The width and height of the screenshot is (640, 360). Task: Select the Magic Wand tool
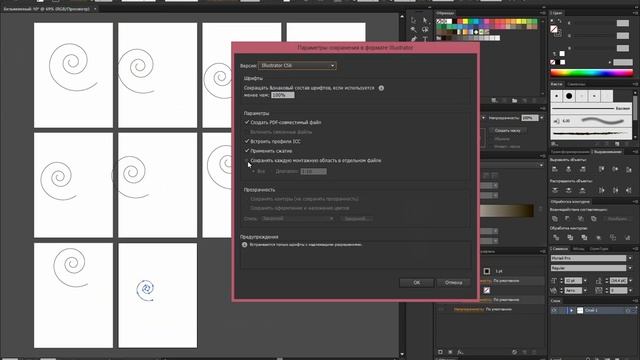tap(413, 30)
